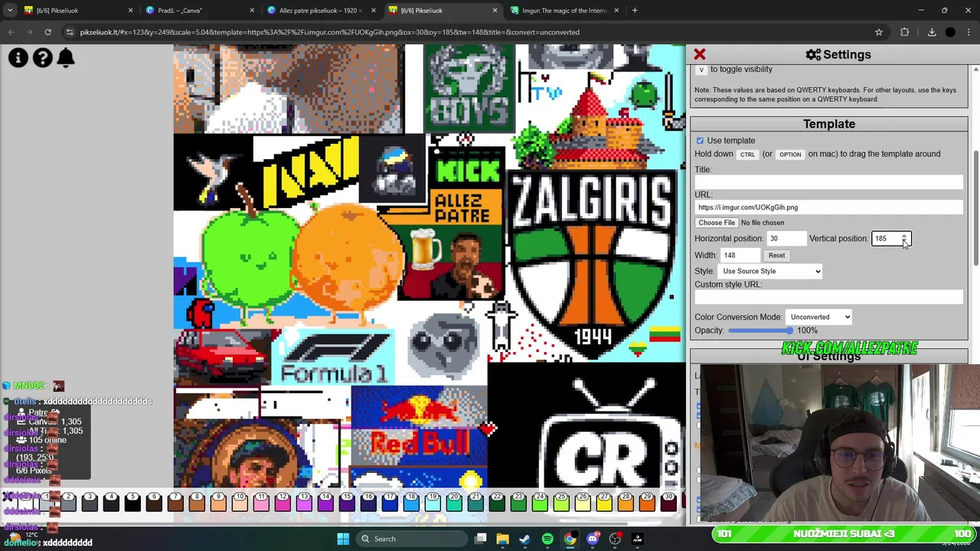
Task: Click the taskbar Search box
Action: coord(412,539)
